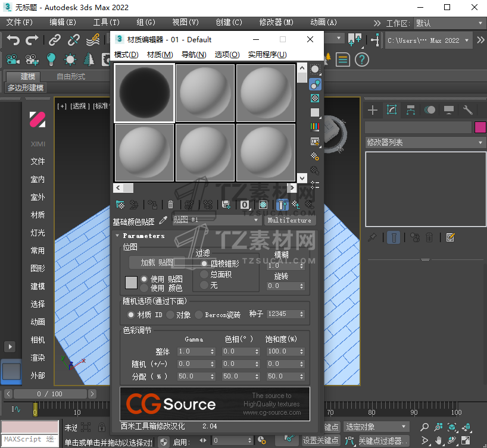Choose 对象 random option radio button

tap(170, 315)
